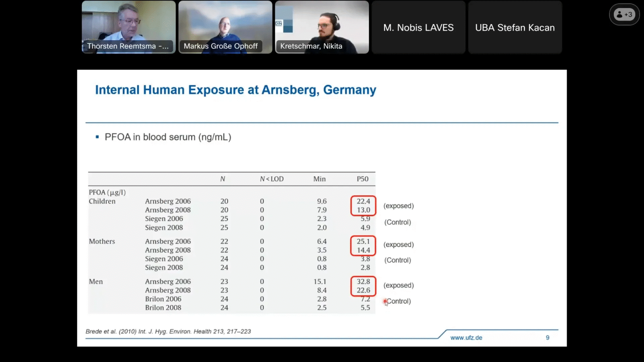Screen dimensions: 644x362
Task: Click the DIN logo in Kretschmar's video
Action: [x=279, y=23]
